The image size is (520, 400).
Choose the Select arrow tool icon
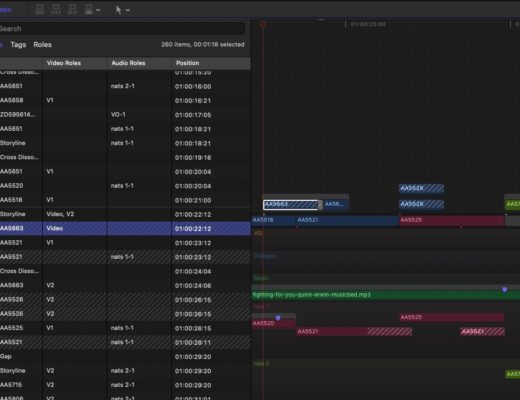click(x=119, y=10)
